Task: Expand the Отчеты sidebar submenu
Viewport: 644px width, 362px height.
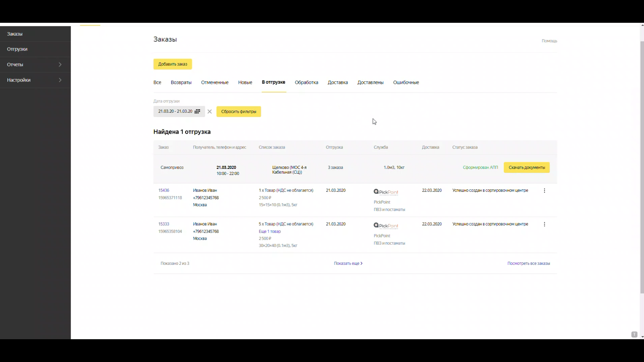Action: tap(60, 64)
